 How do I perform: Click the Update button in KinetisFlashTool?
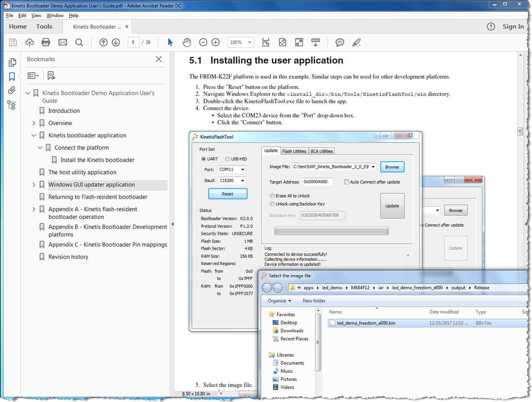point(392,206)
